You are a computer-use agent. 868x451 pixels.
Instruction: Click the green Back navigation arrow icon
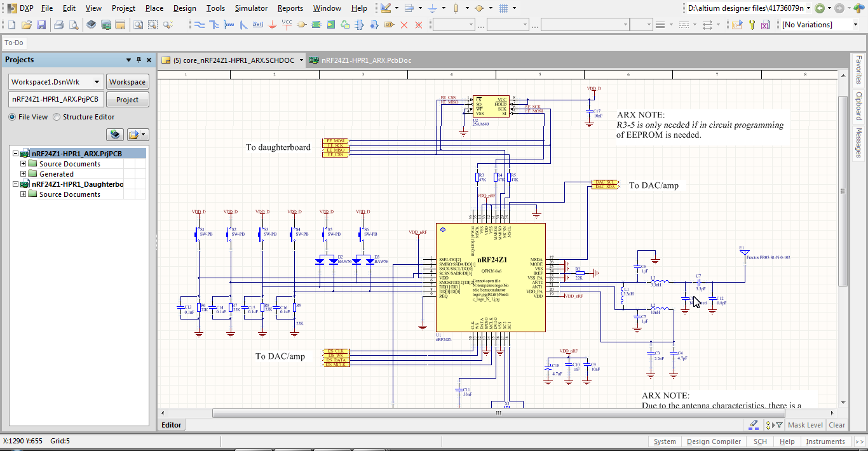(820, 8)
